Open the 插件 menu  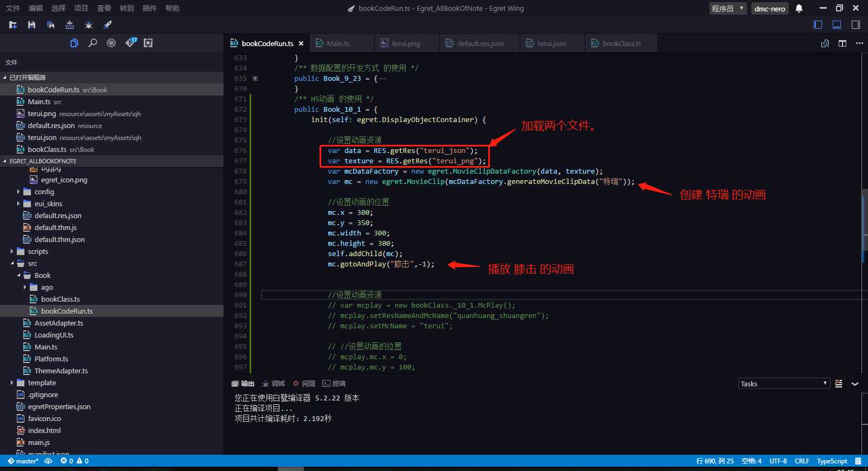coord(150,8)
